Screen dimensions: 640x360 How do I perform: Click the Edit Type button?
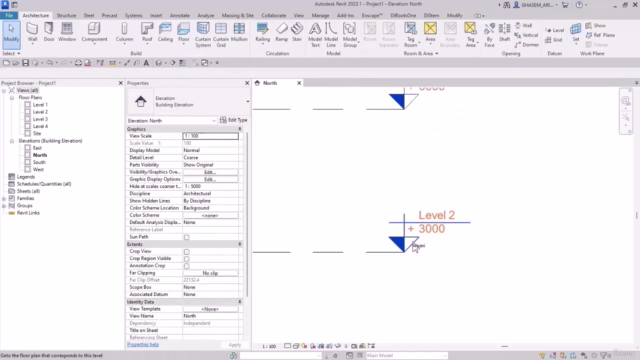(233, 120)
